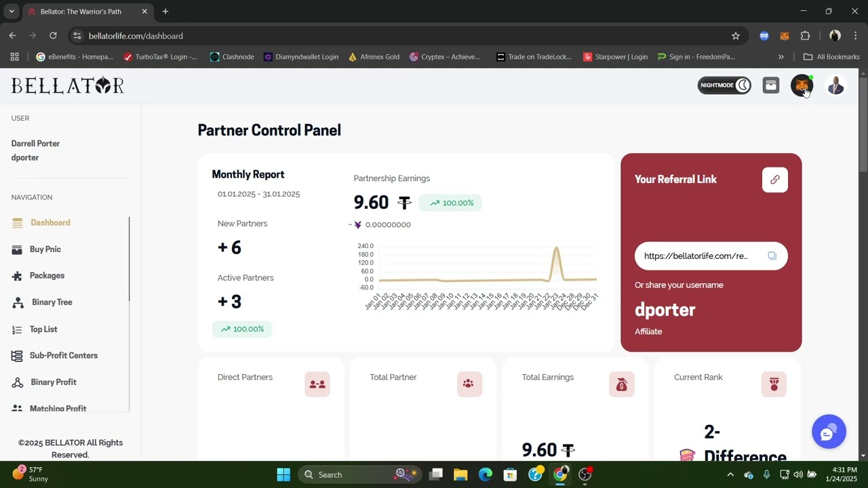Click the Binary Profit icon
Screen dimensions: 868x488
click(18, 382)
